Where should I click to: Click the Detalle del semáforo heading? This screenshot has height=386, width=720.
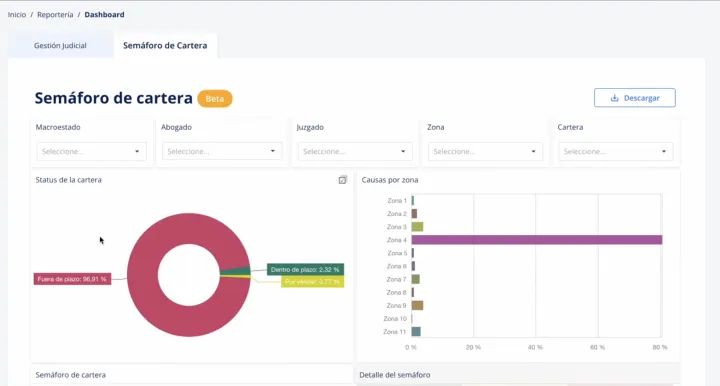tap(394, 375)
